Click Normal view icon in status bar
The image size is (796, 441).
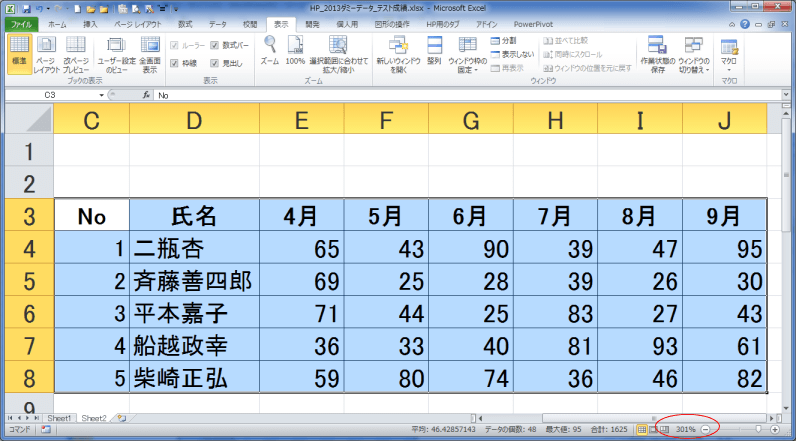coord(642,429)
